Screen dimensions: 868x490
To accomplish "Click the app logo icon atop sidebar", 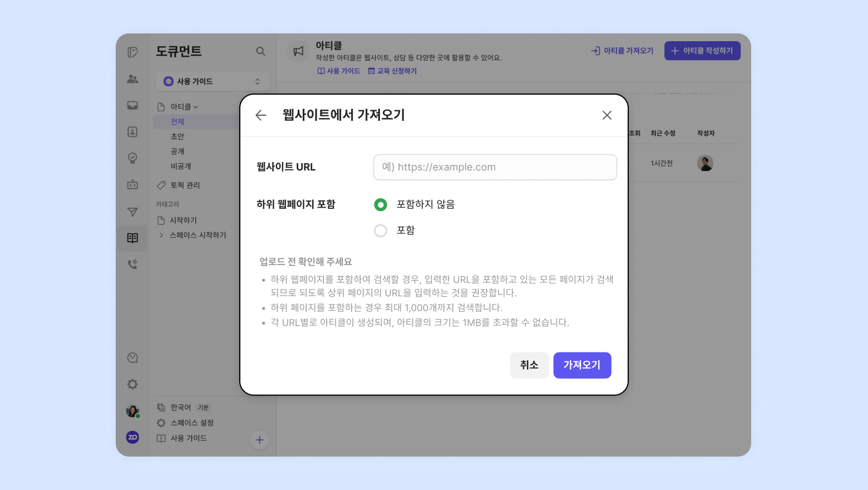I will click(132, 52).
